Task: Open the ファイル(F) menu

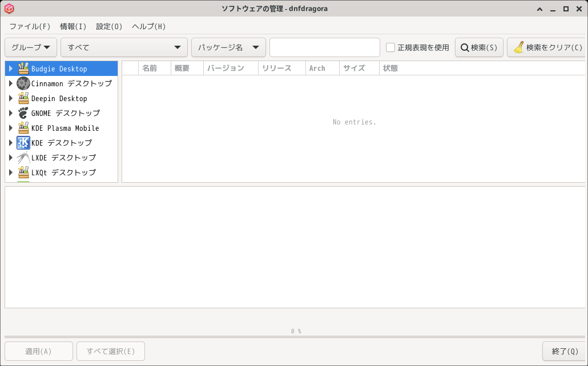Action: (30, 26)
